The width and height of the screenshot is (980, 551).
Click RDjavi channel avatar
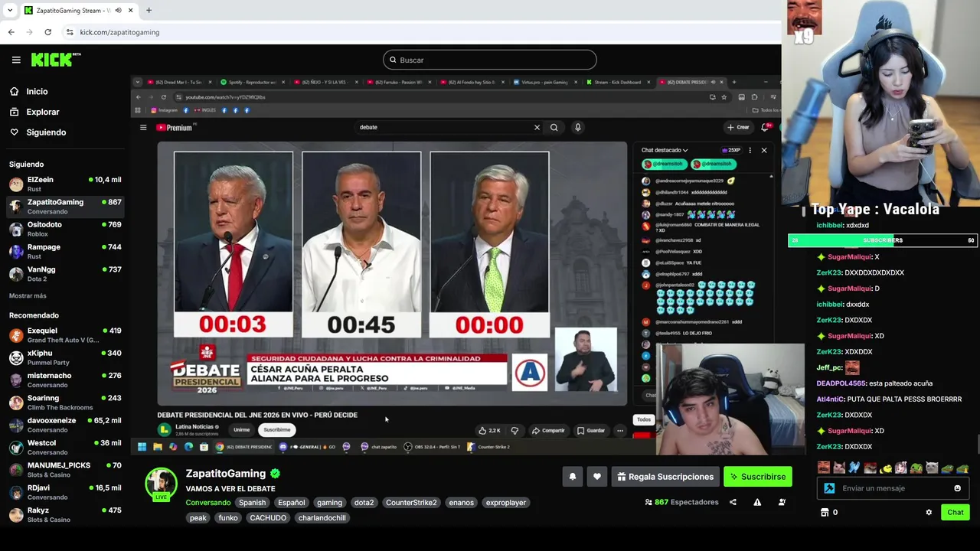(x=16, y=492)
